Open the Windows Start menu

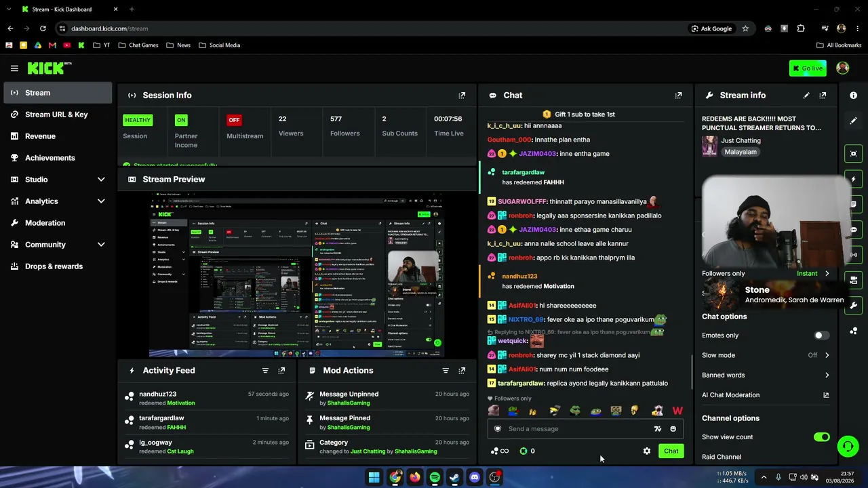click(374, 477)
